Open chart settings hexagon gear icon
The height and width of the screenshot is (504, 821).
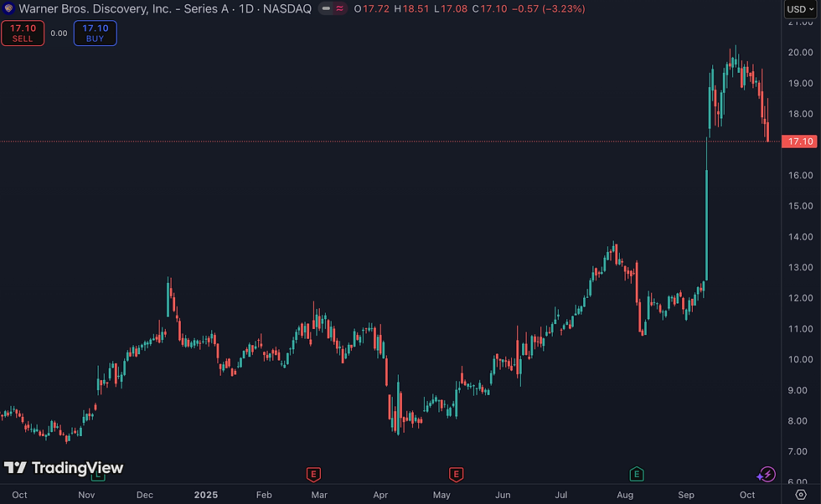[x=801, y=495]
